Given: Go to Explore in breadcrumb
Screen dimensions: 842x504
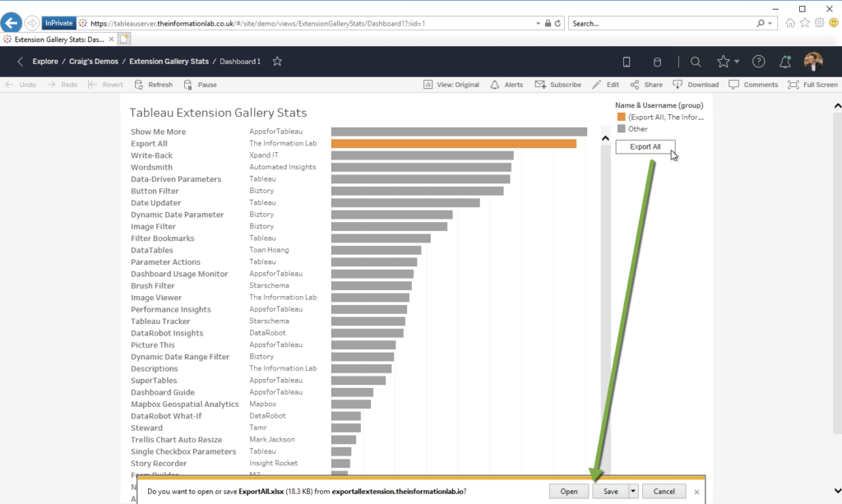Looking at the screenshot, I should (x=45, y=61).
